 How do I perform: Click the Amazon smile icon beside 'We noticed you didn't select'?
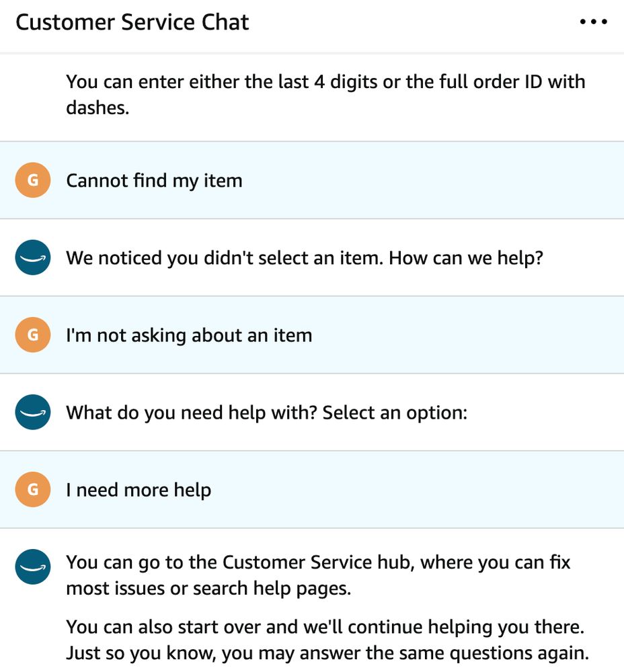click(33, 257)
